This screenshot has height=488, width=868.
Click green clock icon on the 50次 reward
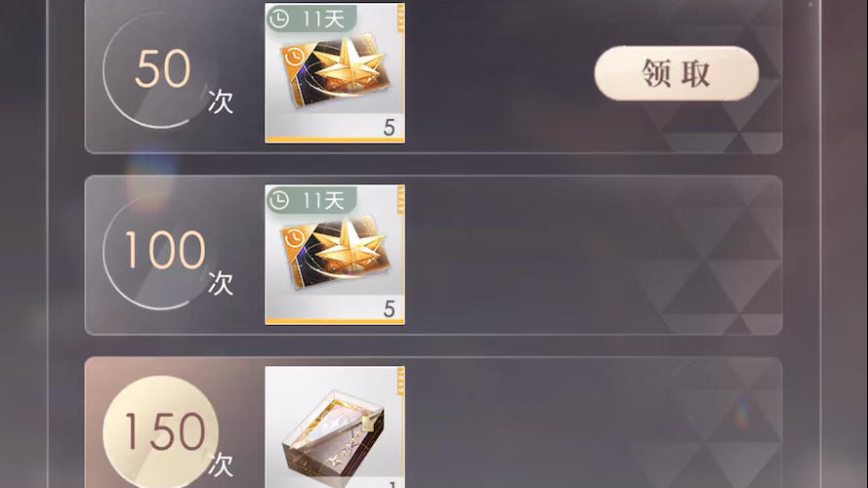[279, 19]
